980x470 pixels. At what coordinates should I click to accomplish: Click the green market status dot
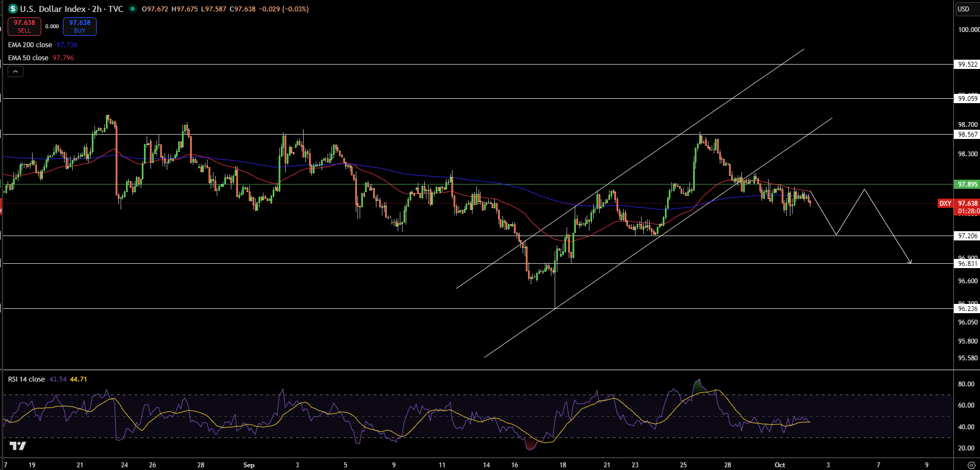tap(132, 9)
